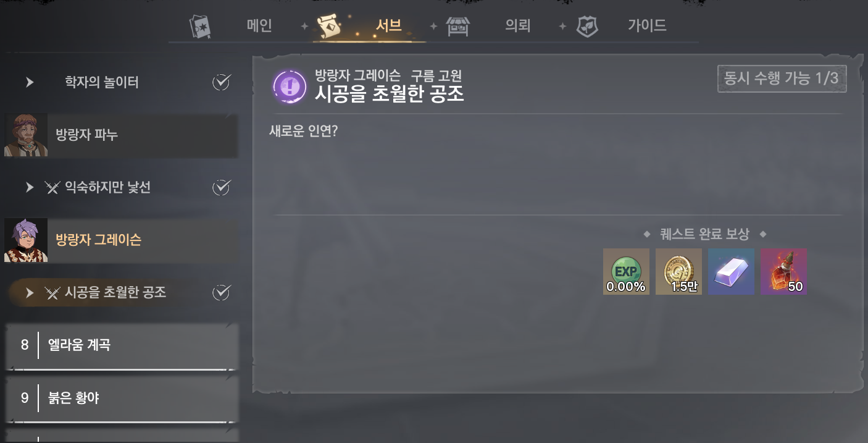Click the purple exclamation quest icon

290,86
